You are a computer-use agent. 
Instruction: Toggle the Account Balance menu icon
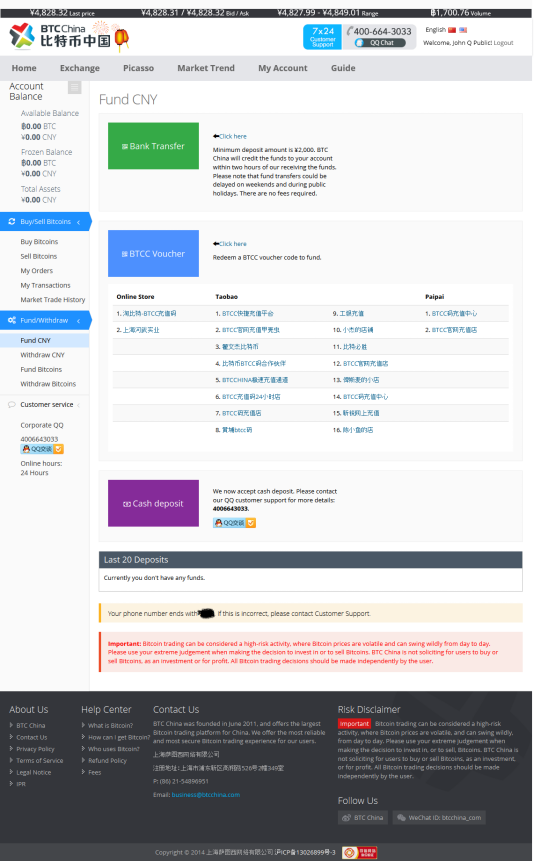[x=75, y=87]
